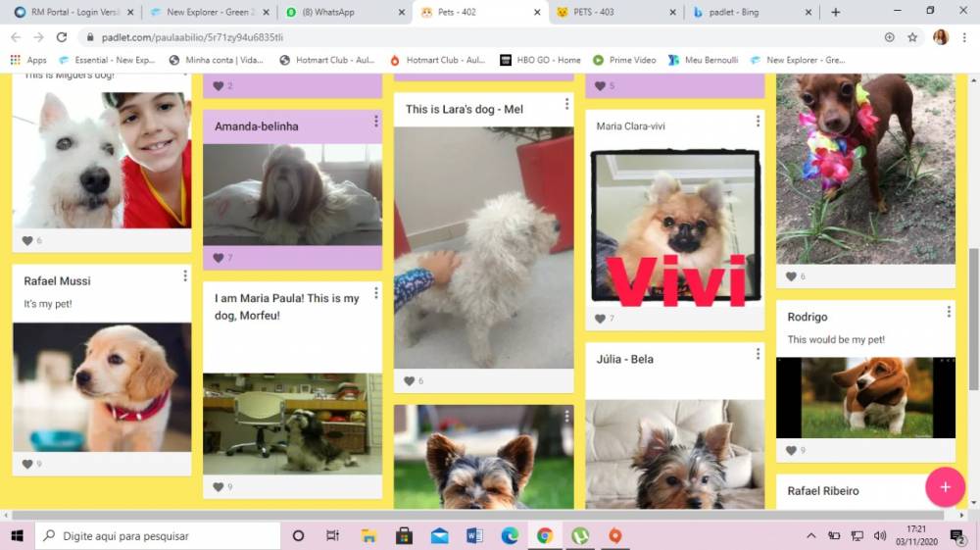980x550 pixels.
Task: Like the Maria Clara-vivi post heart
Action: (600, 319)
